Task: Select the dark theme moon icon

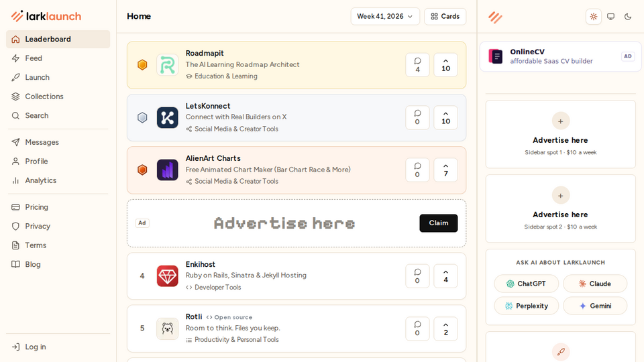Action: point(628,17)
